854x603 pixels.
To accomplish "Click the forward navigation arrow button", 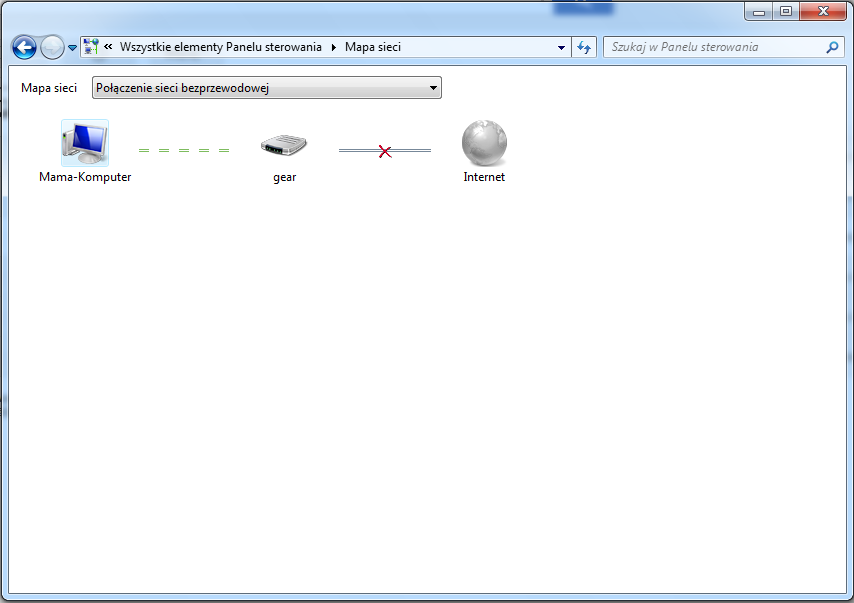I will tap(52, 47).
